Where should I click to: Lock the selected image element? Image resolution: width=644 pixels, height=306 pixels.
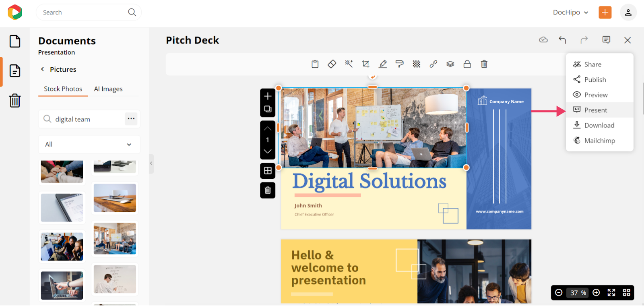point(467,64)
